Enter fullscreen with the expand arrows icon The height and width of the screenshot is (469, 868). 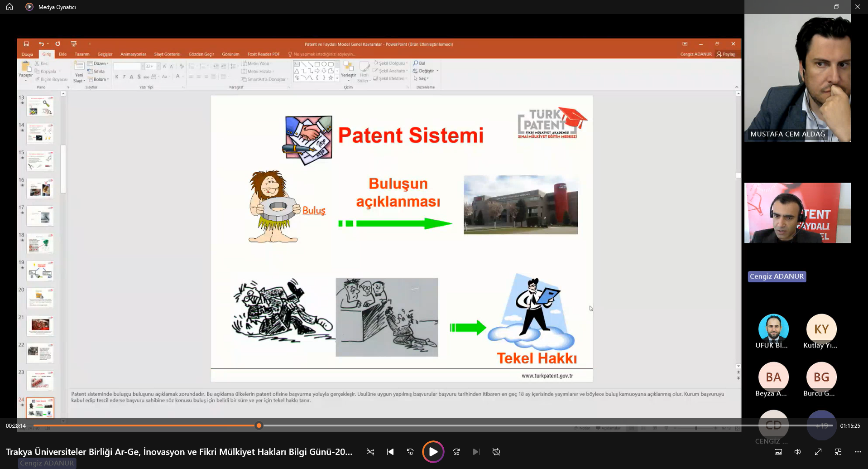click(818, 452)
